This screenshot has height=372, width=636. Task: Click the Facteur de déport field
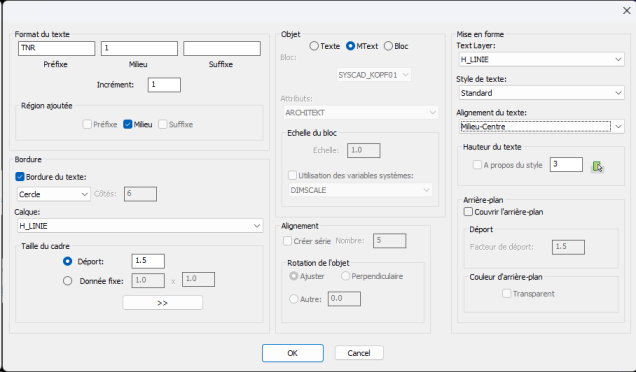click(568, 247)
